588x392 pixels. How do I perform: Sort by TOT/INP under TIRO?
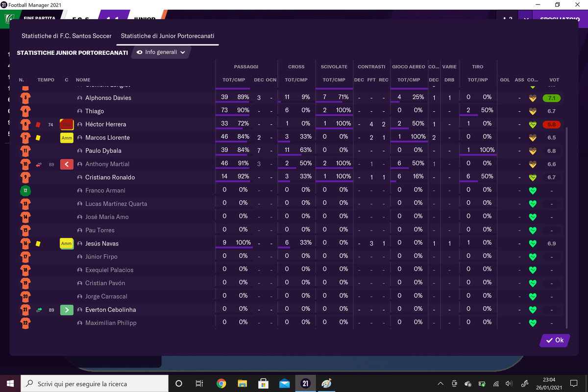pos(478,80)
